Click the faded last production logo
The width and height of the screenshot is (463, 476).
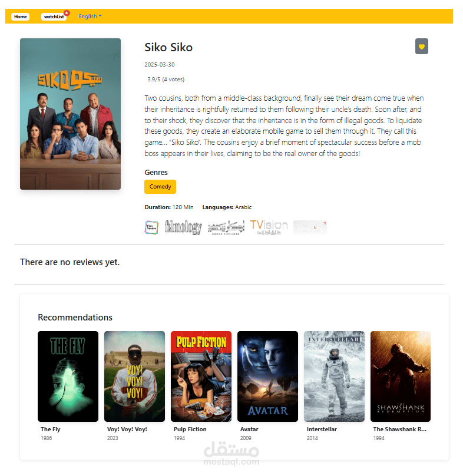(x=310, y=227)
